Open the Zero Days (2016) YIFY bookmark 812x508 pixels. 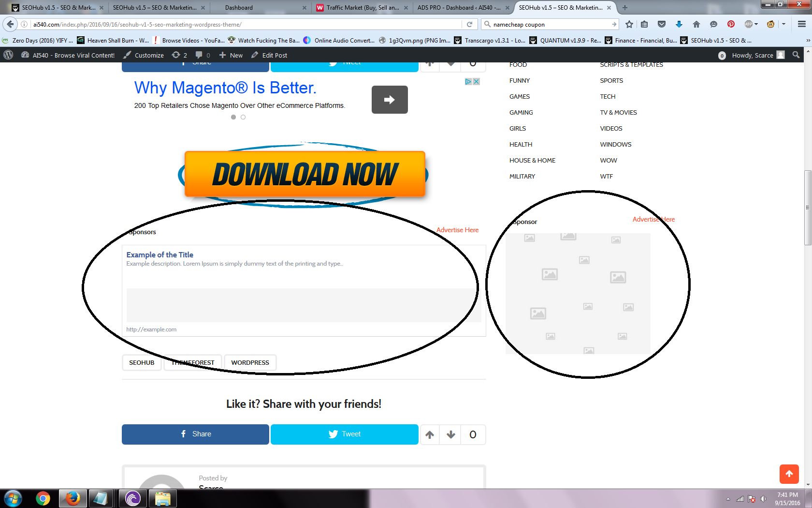pyautogui.click(x=38, y=41)
